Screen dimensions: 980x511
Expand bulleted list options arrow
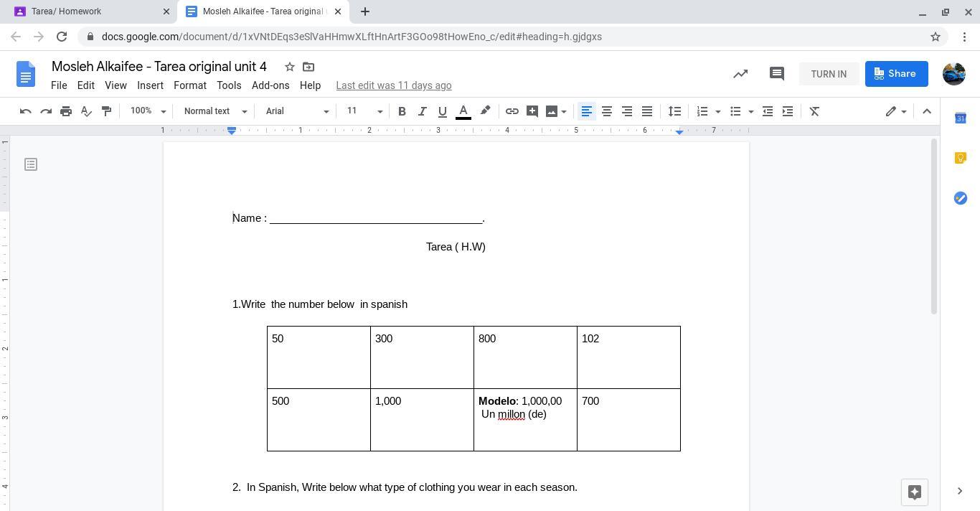coord(750,111)
